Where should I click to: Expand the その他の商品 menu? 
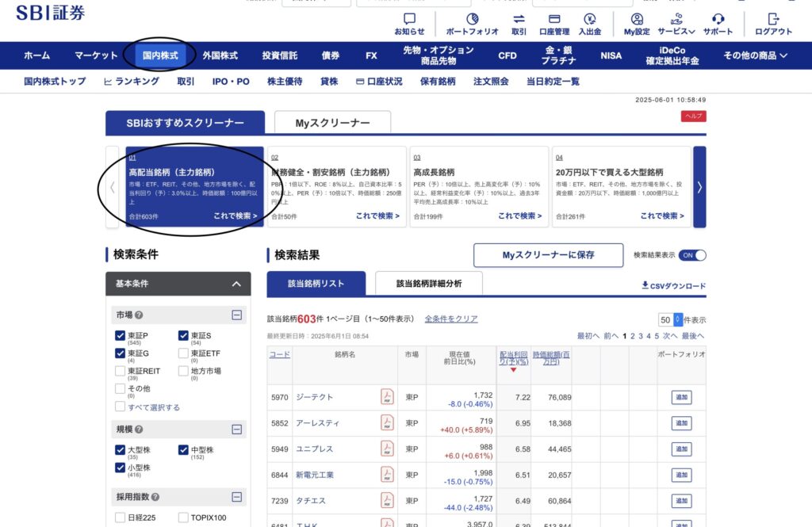click(x=755, y=55)
